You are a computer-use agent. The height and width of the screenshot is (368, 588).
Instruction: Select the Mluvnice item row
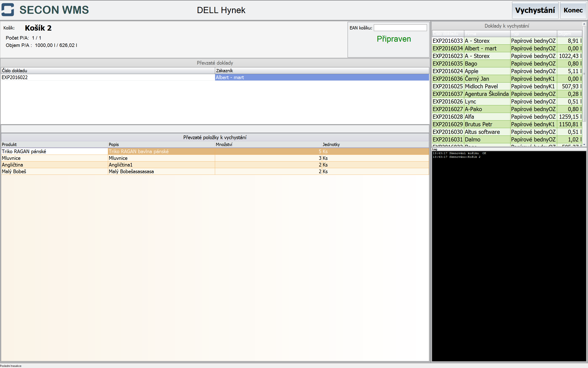point(54,158)
